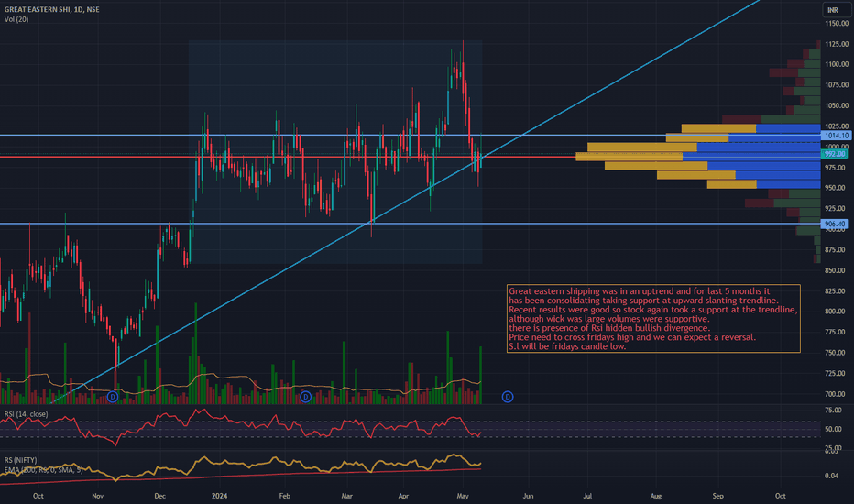This screenshot has width=854, height=504.
Task: Click the May label on time axis
Action: click(x=463, y=496)
